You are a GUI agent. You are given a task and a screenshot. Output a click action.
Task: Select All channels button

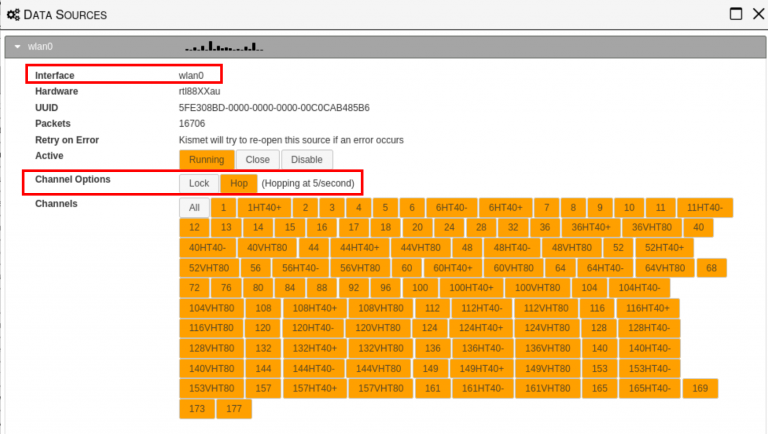point(194,207)
